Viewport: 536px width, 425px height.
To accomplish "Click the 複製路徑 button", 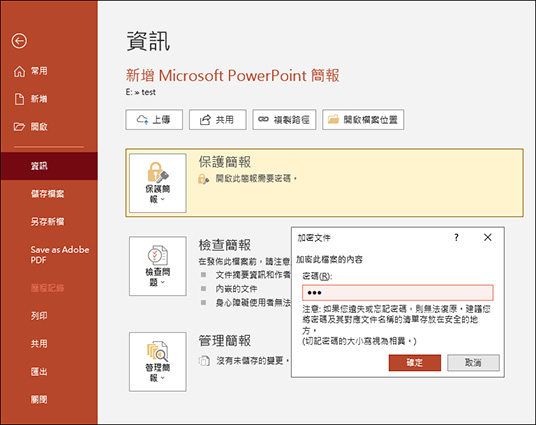I will 284,120.
